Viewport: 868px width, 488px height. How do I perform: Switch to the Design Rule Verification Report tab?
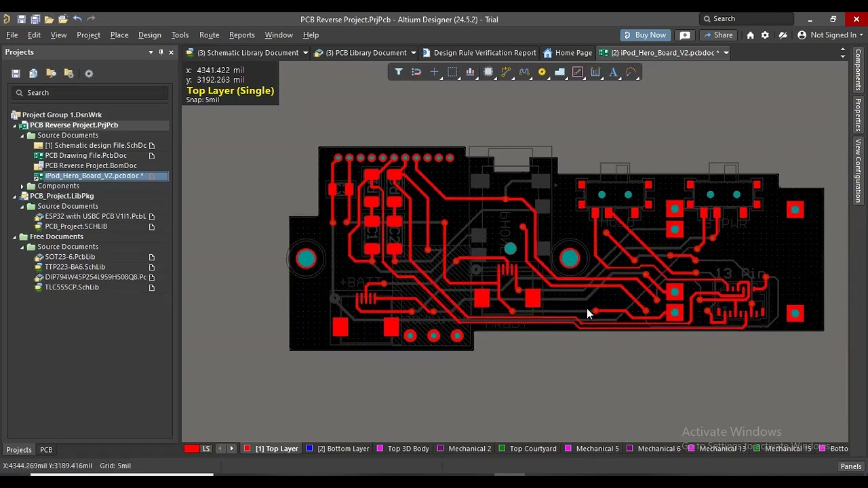point(479,53)
